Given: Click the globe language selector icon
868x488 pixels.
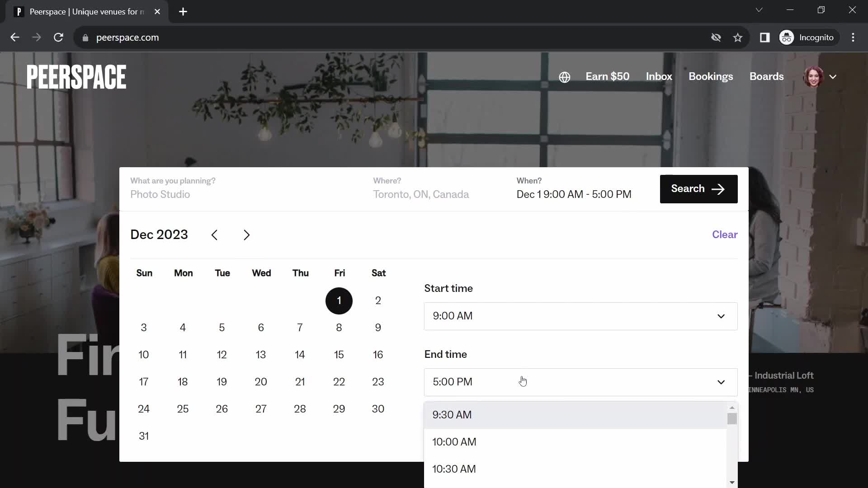Looking at the screenshot, I should click(564, 76).
